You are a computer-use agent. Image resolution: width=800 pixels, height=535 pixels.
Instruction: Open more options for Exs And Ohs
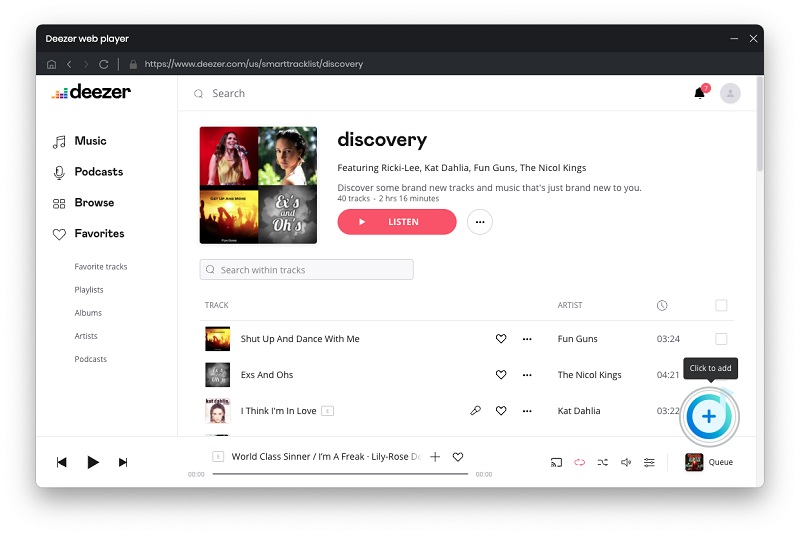[x=527, y=375]
